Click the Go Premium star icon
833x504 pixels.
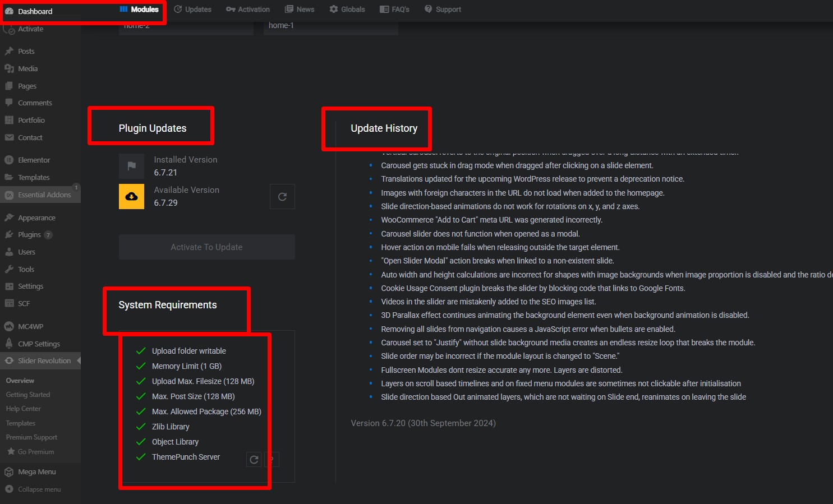(x=11, y=452)
